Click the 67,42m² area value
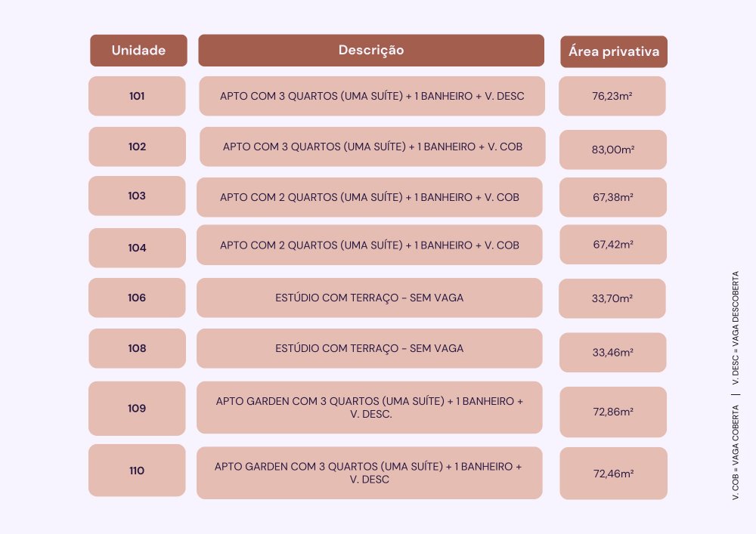The width and height of the screenshot is (756, 534). coord(612,245)
